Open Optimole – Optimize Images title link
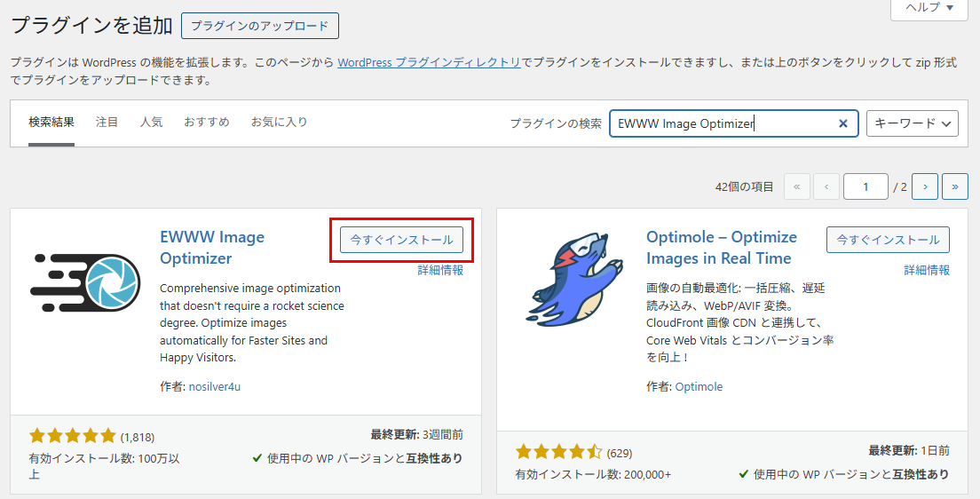980x499 pixels. (722, 248)
